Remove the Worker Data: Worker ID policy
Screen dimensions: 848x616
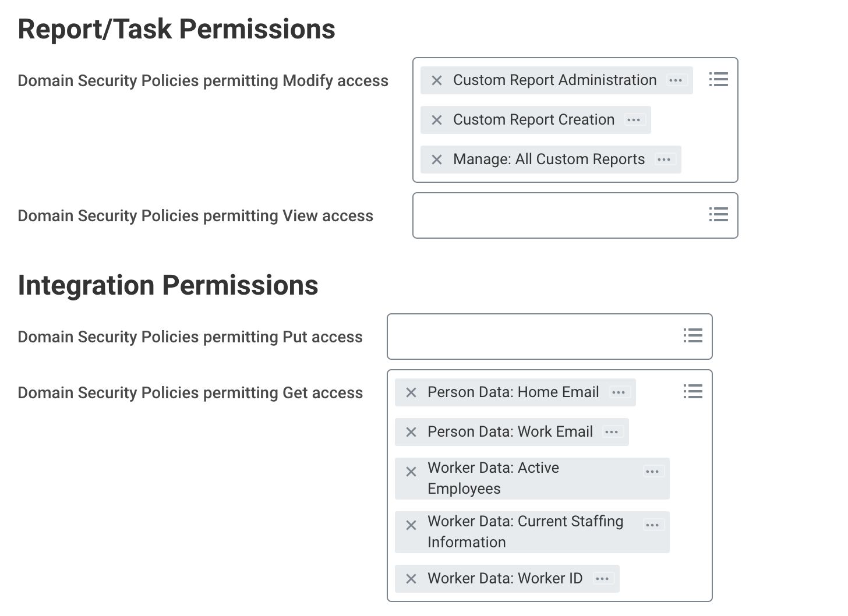point(411,579)
